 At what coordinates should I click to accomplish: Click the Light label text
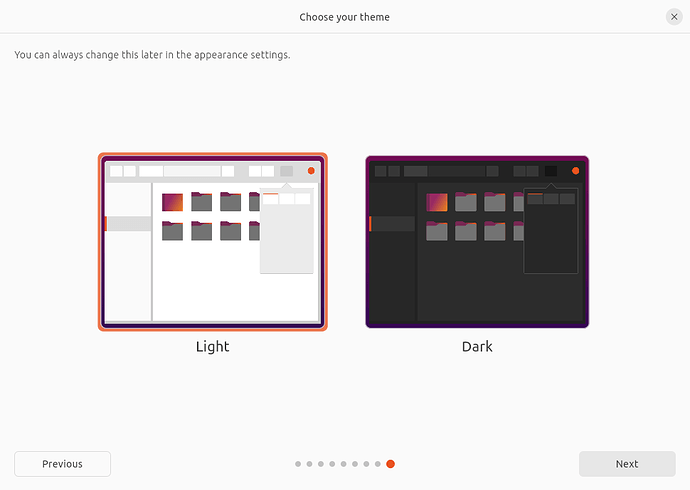[x=213, y=347]
